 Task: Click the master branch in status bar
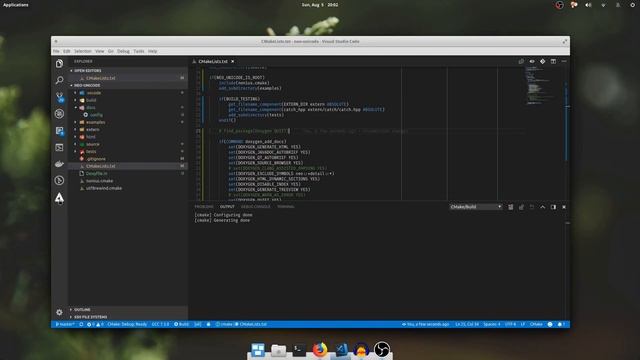tap(65, 324)
